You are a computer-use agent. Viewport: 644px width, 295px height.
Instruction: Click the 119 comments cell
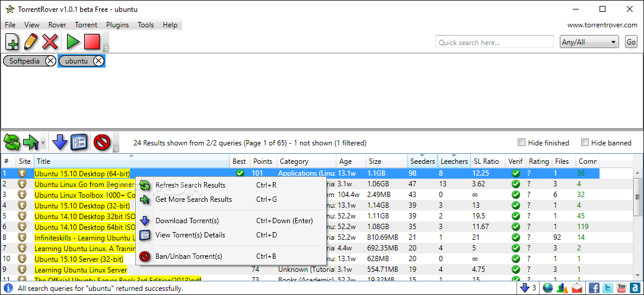(583, 227)
